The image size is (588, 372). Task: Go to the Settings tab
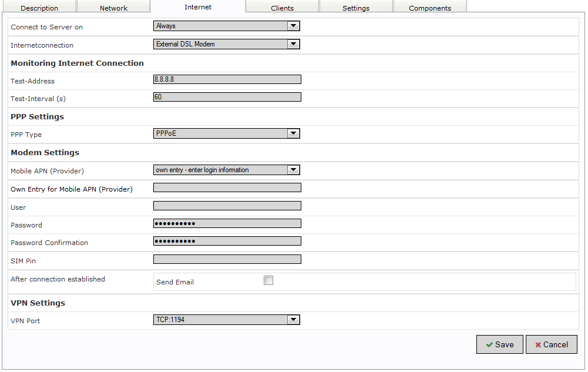click(355, 8)
